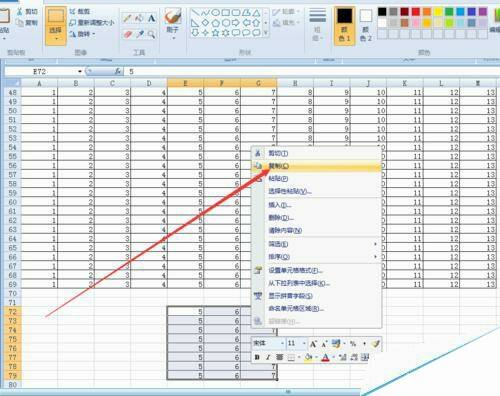Open the 筛选(E) submenu
Image resolution: width=500 pixels, height=396 pixels.
point(316,244)
